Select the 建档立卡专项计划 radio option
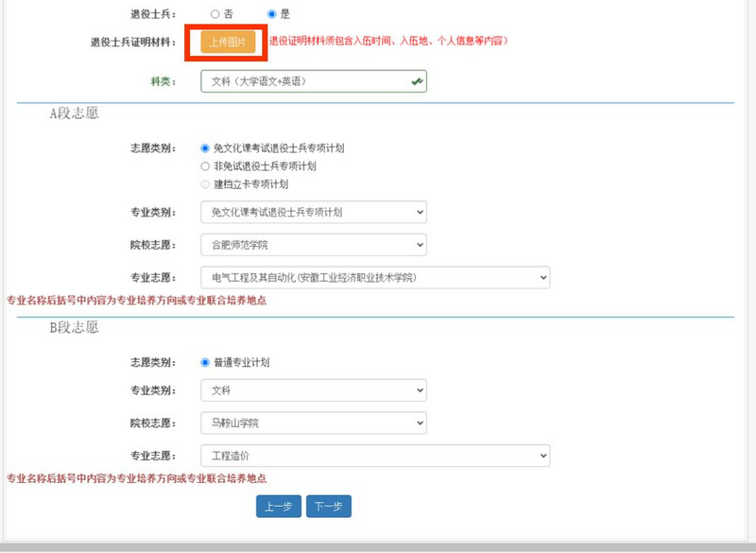Image resolution: width=756 pixels, height=553 pixels. [207, 184]
